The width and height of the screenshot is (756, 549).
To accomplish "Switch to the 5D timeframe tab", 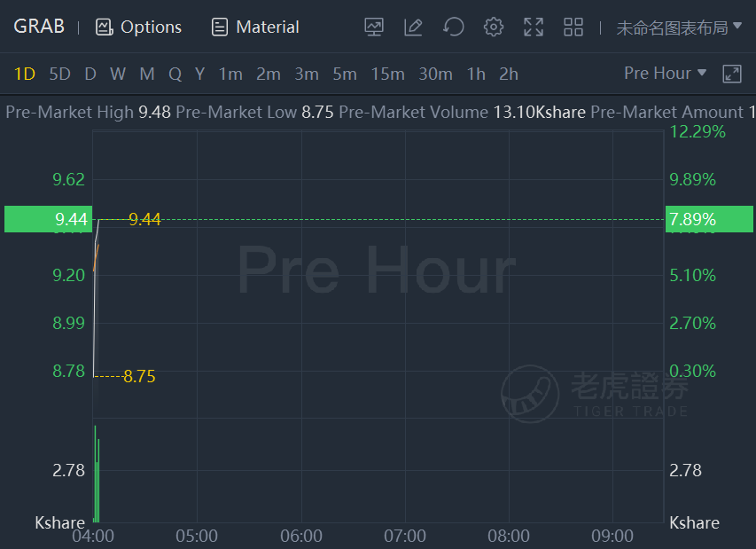I will click(59, 75).
